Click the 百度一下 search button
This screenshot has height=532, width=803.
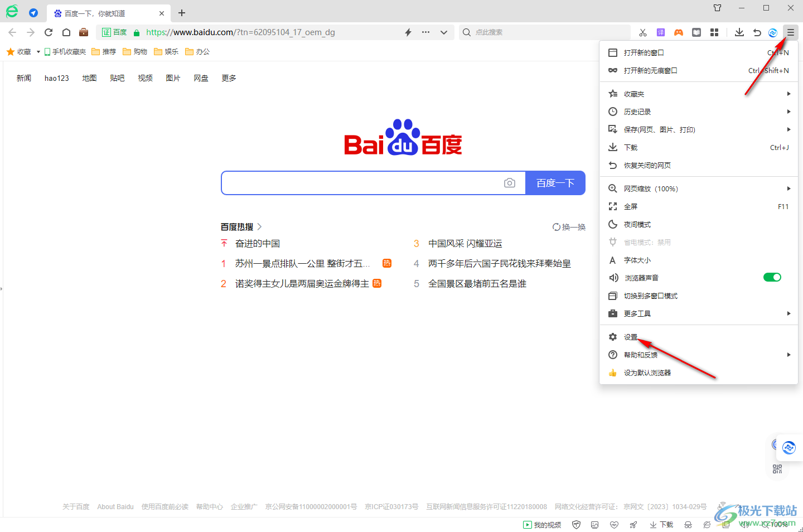[555, 183]
